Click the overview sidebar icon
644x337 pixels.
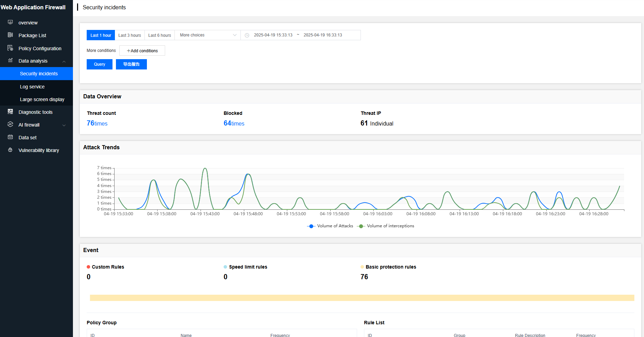click(10, 22)
